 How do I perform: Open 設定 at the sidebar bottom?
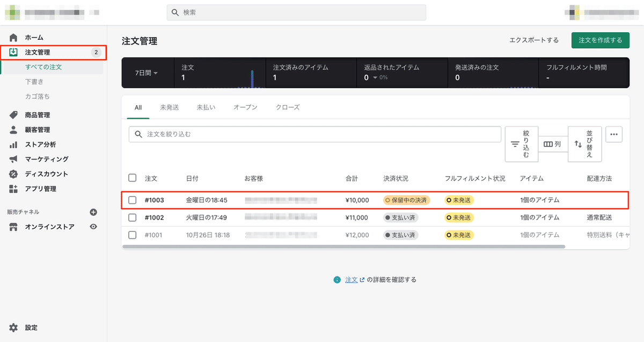tap(31, 328)
